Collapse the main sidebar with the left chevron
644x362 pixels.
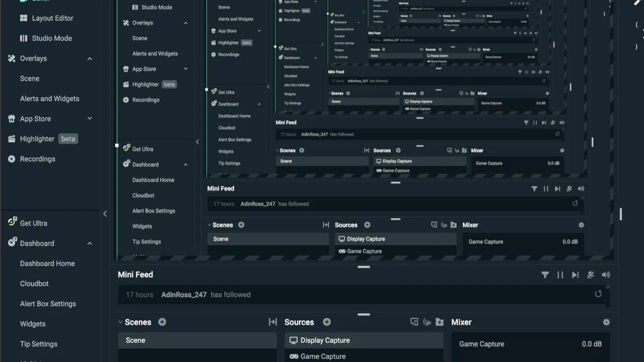[105, 214]
